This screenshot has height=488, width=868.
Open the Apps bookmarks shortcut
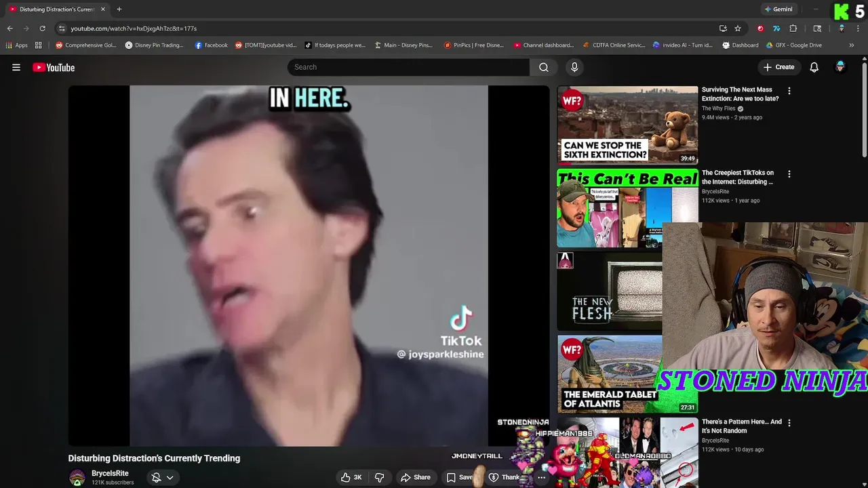pyautogui.click(x=17, y=45)
